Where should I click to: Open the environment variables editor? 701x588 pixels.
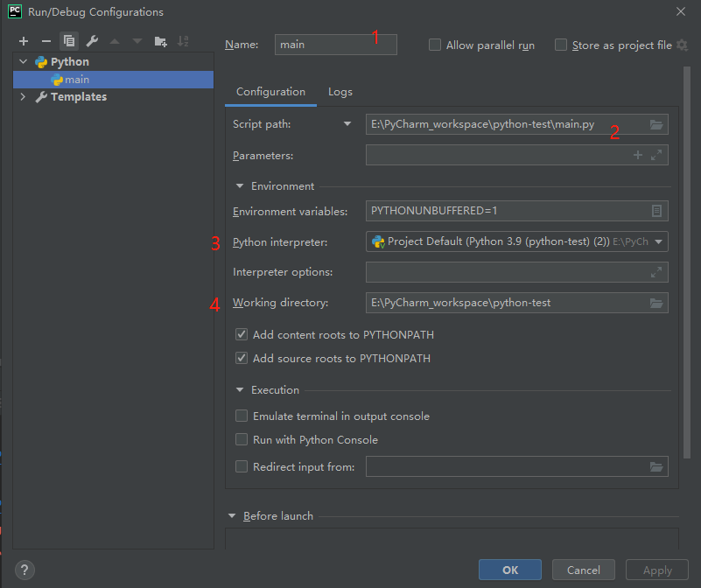pyautogui.click(x=656, y=211)
